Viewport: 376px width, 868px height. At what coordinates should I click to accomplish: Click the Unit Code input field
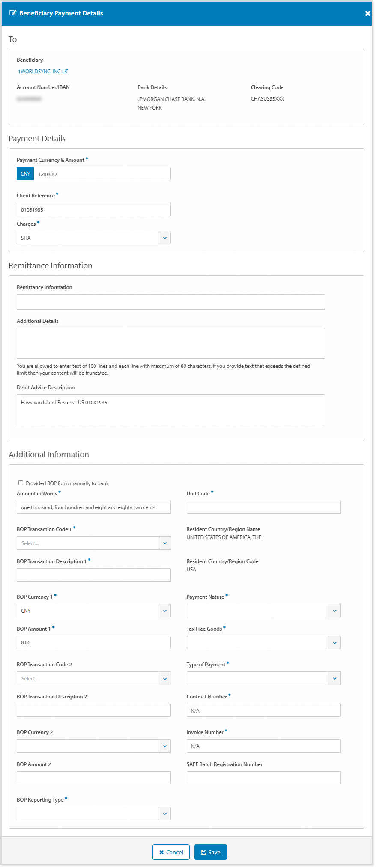pyautogui.click(x=263, y=507)
